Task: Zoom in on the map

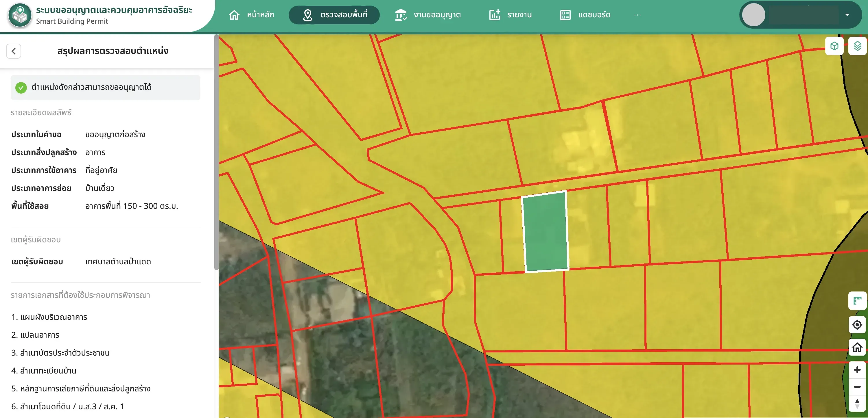Action: (857, 370)
